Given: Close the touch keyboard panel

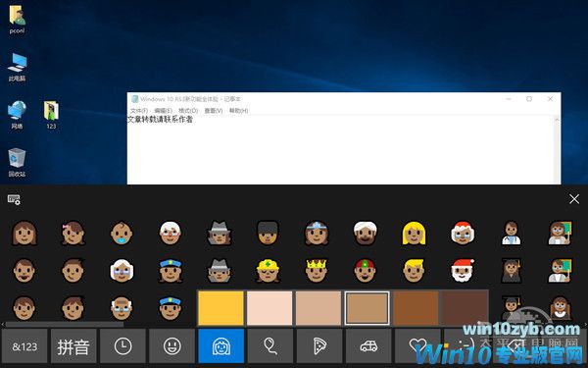Looking at the screenshot, I should 573,199.
